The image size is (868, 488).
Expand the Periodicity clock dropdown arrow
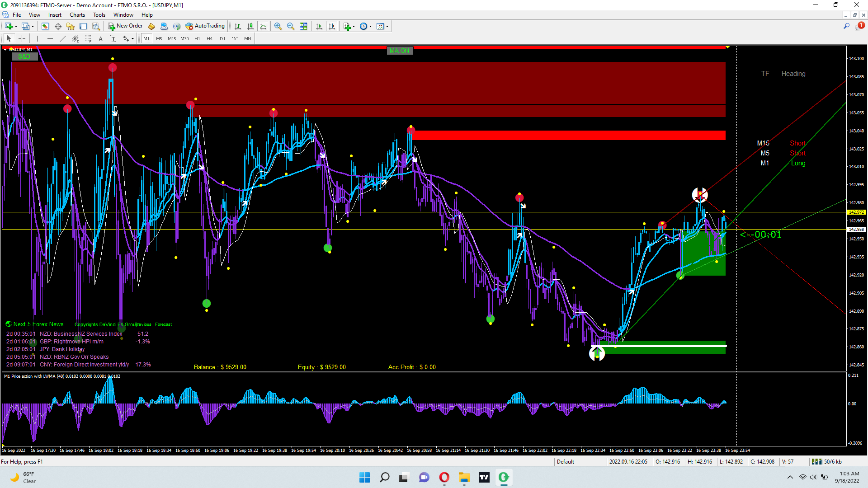[x=371, y=26]
